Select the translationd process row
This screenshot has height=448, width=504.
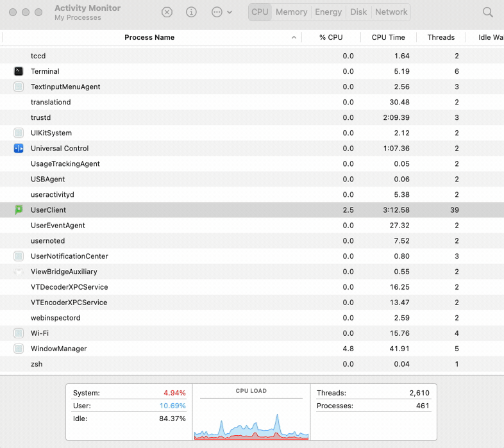252,102
